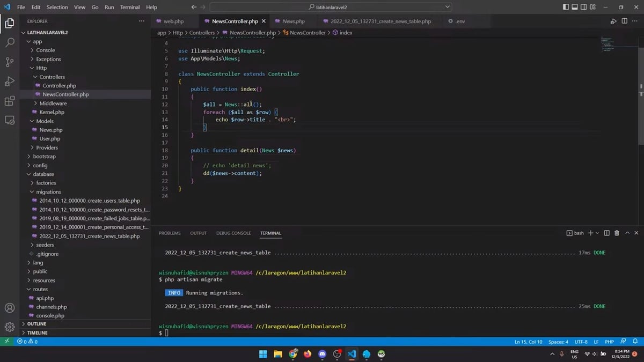Expand the Middleware folder
The width and height of the screenshot is (644, 362).
pos(53,104)
